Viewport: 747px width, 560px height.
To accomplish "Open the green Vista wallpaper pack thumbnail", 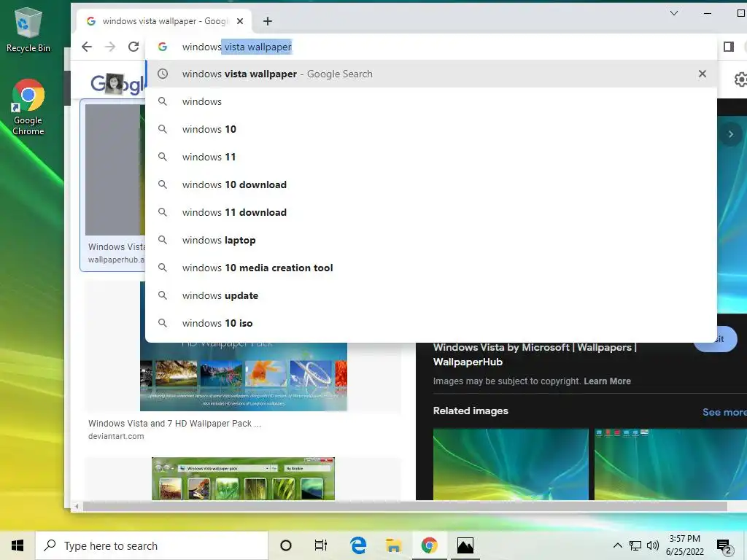I will pyautogui.click(x=243, y=478).
